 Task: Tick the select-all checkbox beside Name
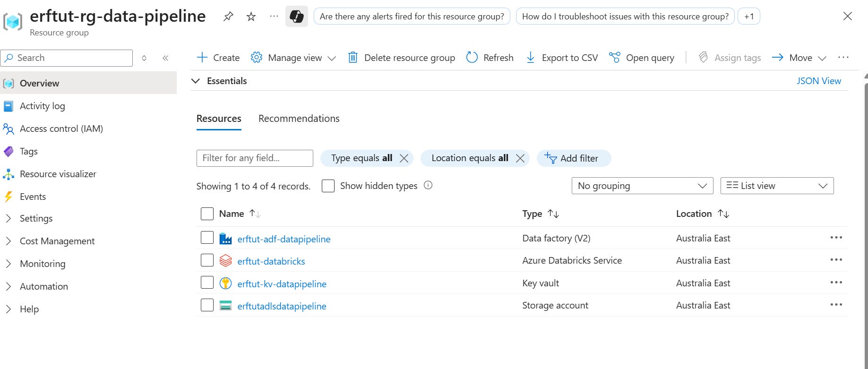(x=207, y=214)
